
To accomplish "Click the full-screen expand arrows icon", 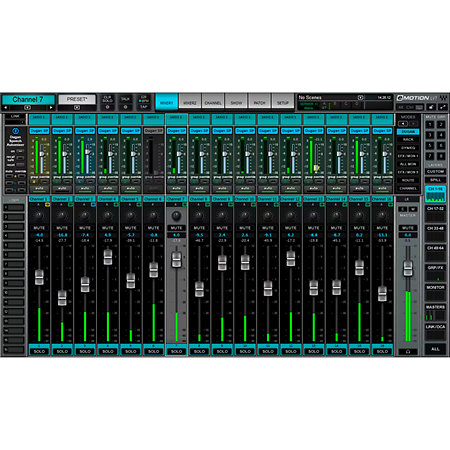I will tap(443, 107).
